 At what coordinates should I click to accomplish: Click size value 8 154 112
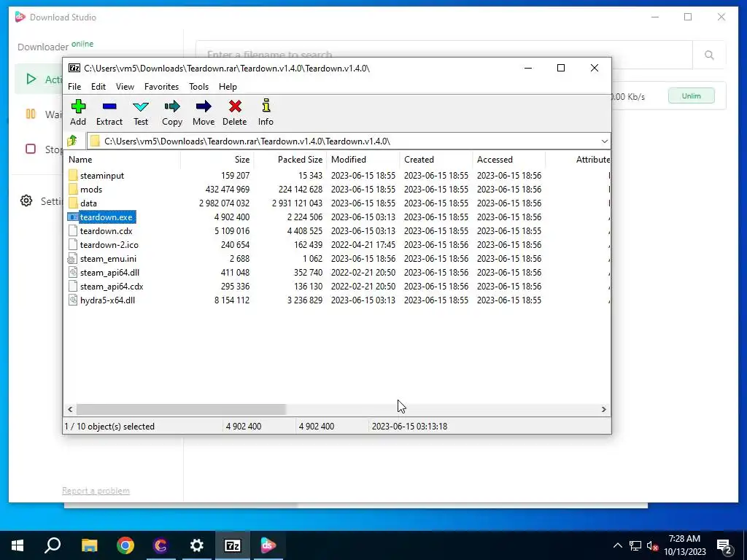(232, 300)
